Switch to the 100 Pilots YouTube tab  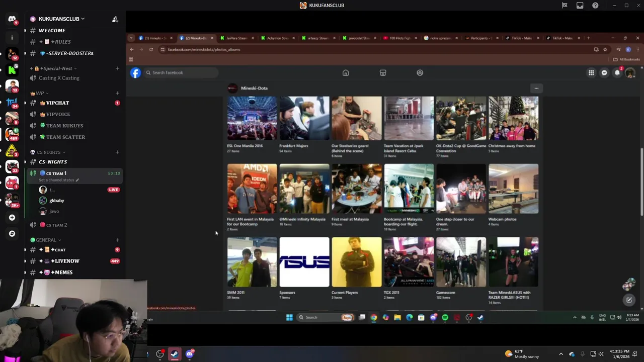point(400,38)
